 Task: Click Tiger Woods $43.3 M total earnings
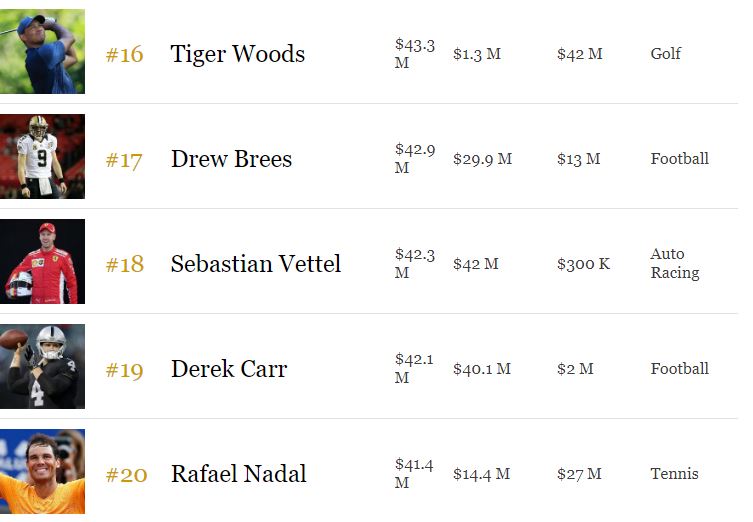pos(414,53)
